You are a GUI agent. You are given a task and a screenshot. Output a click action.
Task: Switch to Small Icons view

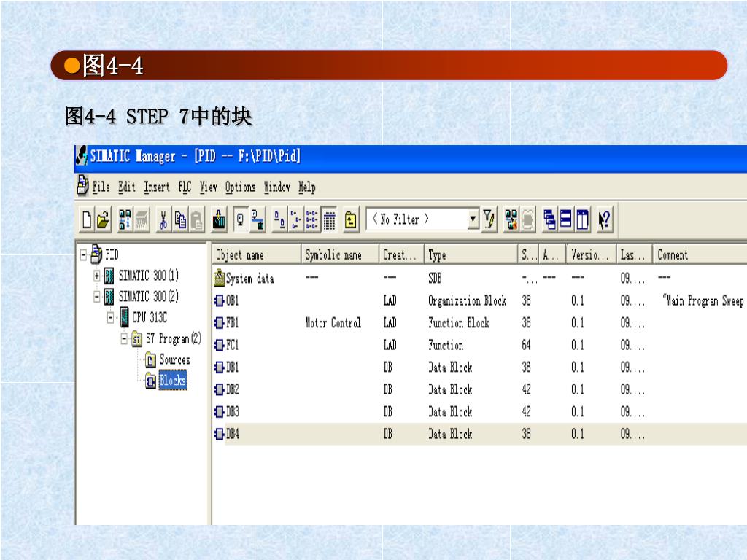pyautogui.click(x=296, y=220)
